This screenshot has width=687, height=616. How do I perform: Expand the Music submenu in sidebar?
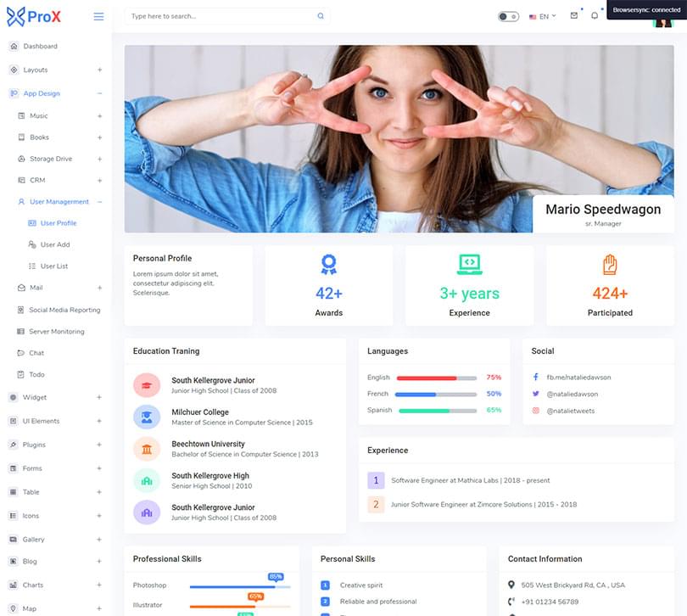[99, 115]
